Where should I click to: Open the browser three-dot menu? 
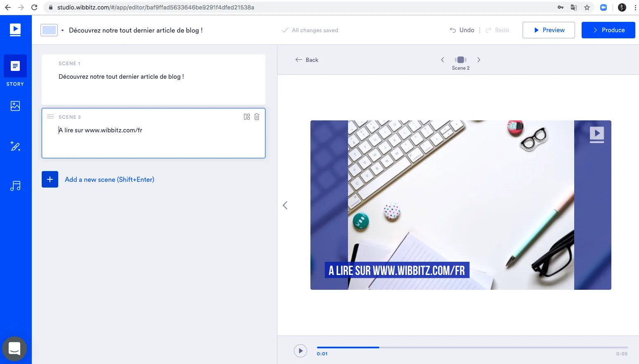coord(635,7)
